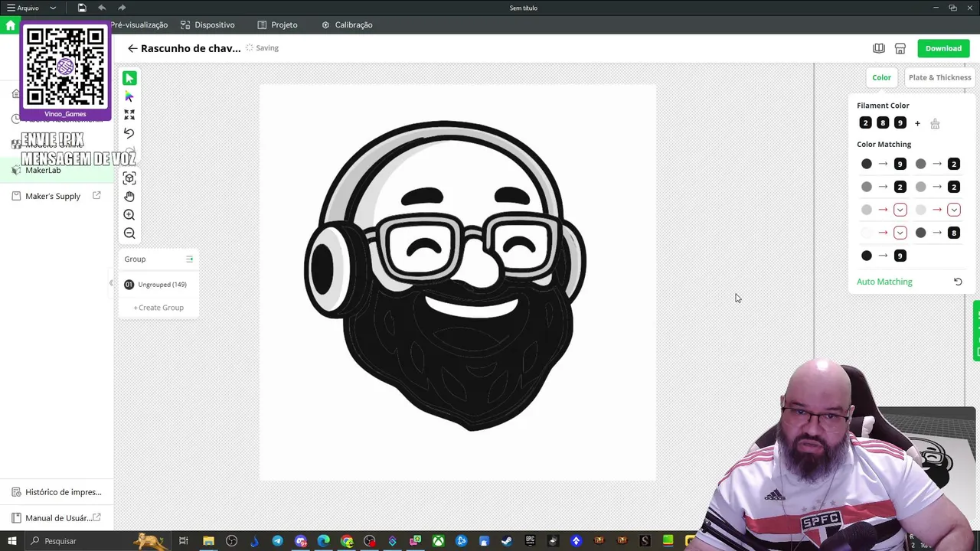Switch to Plate & Thickness tab

pyautogui.click(x=939, y=77)
